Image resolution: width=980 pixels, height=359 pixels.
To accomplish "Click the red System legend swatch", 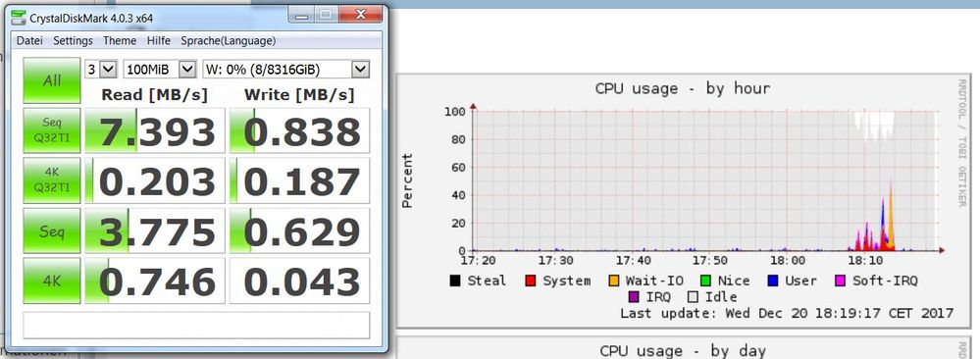I will [531, 281].
